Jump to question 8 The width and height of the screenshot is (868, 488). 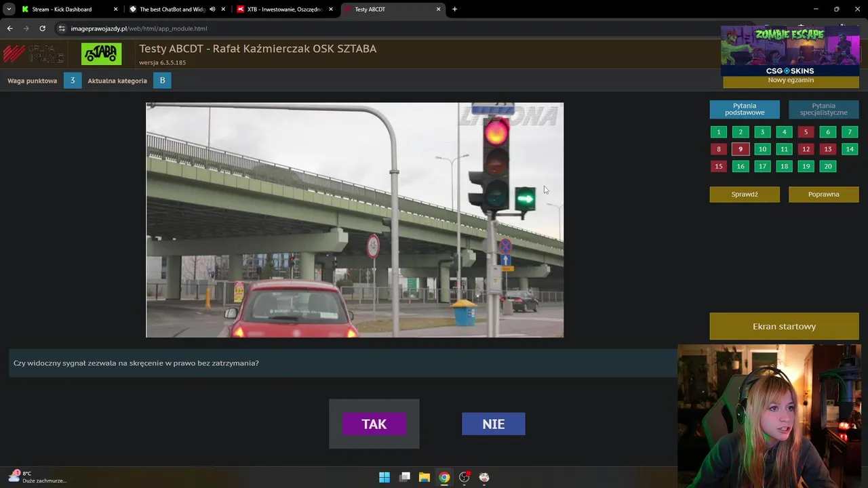pyautogui.click(x=719, y=149)
